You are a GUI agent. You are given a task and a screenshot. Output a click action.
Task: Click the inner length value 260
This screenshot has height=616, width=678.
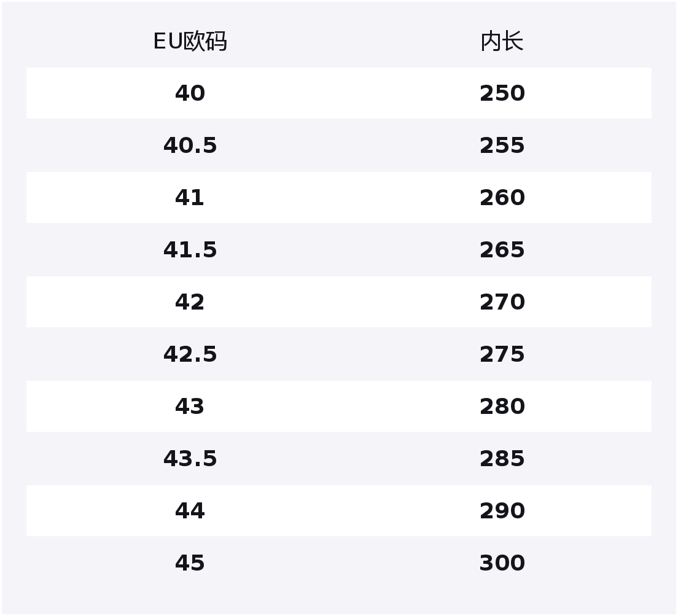502,198
